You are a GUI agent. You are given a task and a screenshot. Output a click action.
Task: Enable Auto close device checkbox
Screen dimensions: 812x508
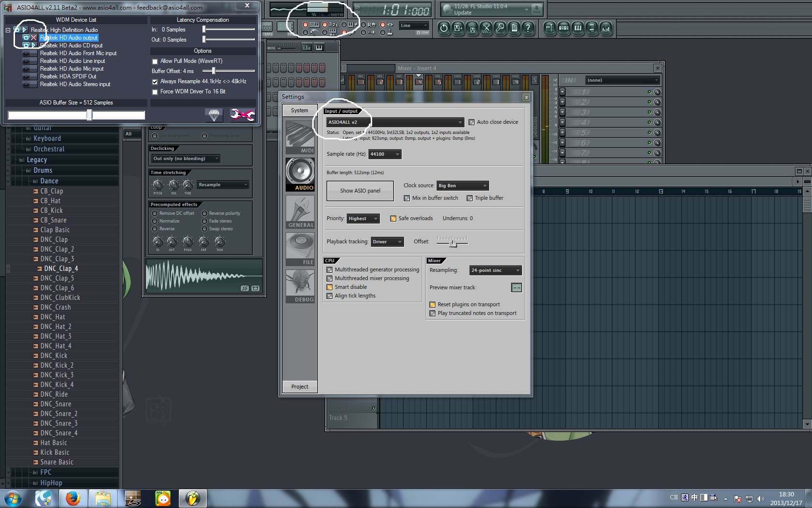pos(472,122)
